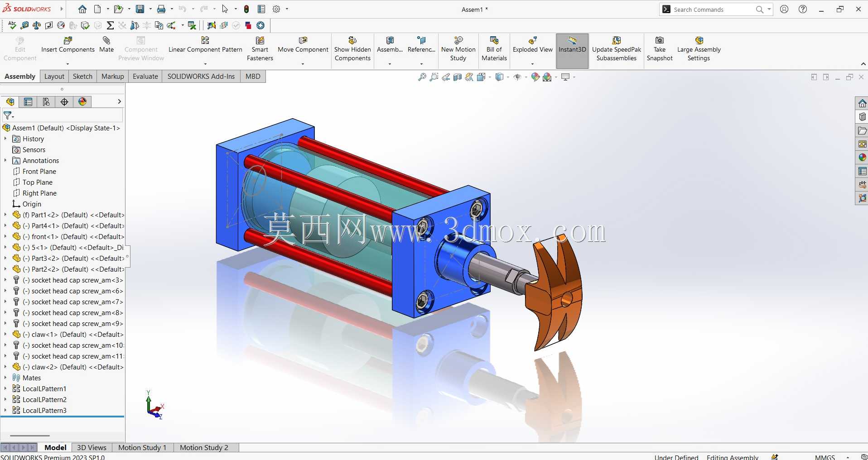Select Front Plane in tree

tap(39, 172)
